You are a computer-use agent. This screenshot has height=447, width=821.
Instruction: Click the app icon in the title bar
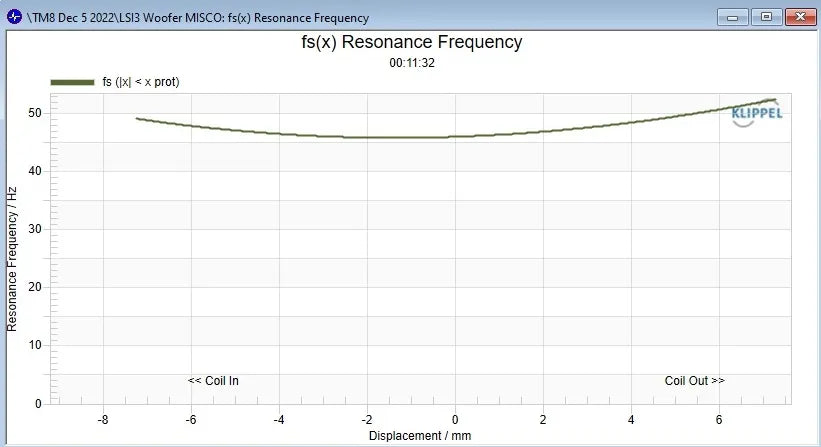click(14, 17)
